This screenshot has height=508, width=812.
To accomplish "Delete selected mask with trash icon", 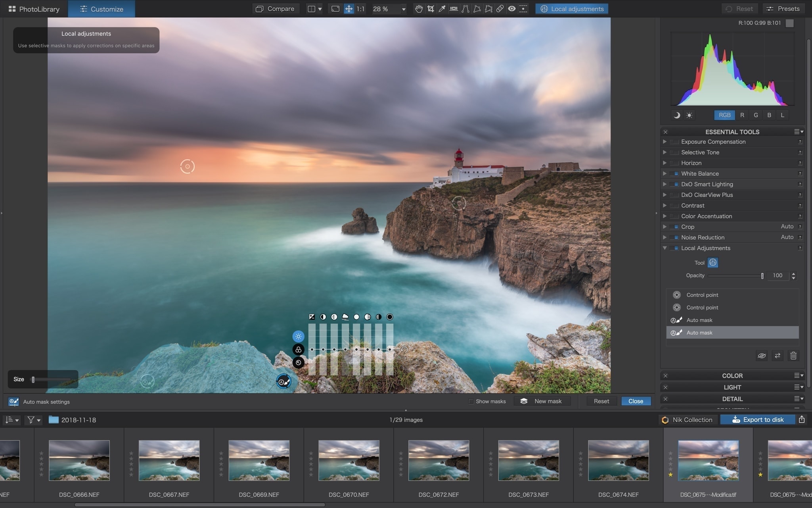I will click(793, 356).
